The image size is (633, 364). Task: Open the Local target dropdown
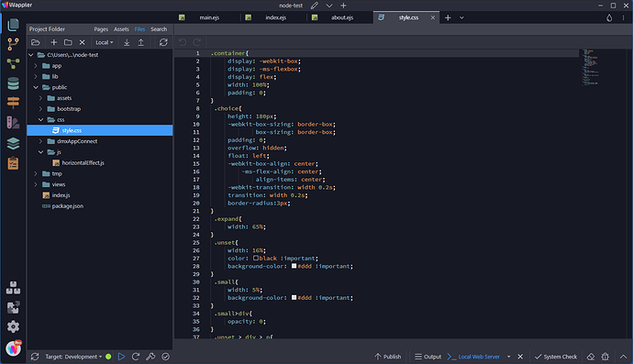[x=105, y=42]
